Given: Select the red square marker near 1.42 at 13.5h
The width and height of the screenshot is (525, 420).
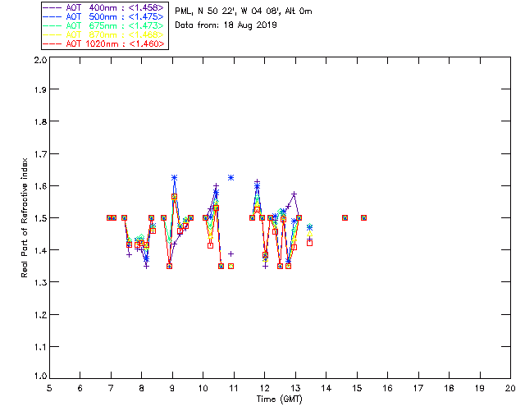Looking at the screenshot, I should pos(310,243).
